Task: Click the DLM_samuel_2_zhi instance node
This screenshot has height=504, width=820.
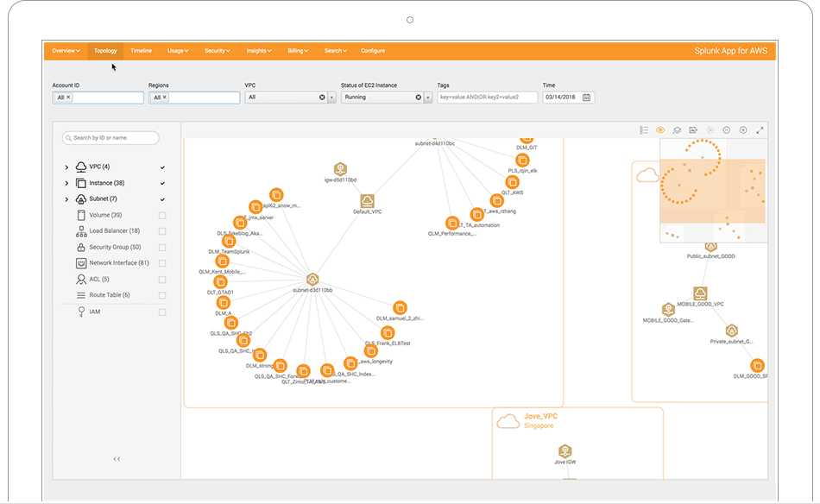Action: [400, 307]
